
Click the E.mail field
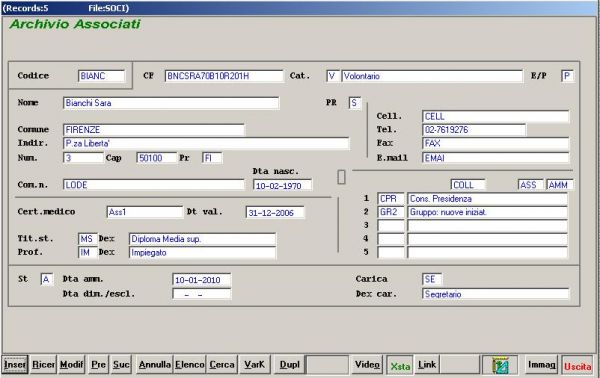[496, 158]
